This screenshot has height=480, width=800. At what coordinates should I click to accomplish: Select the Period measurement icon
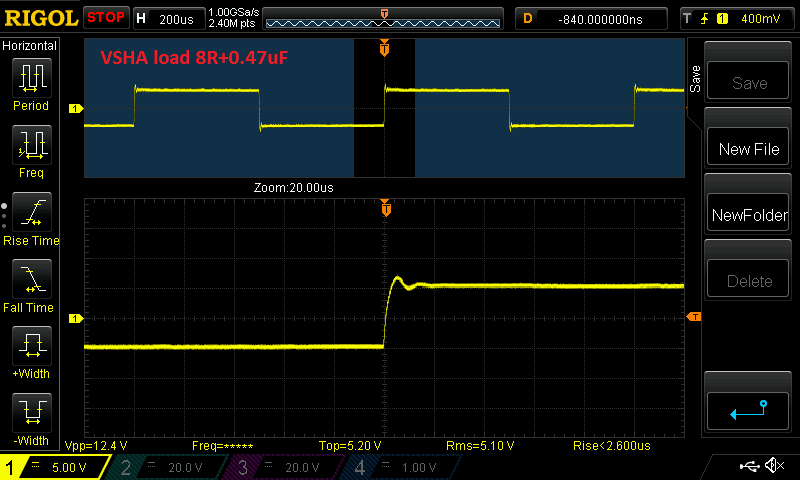[32, 78]
